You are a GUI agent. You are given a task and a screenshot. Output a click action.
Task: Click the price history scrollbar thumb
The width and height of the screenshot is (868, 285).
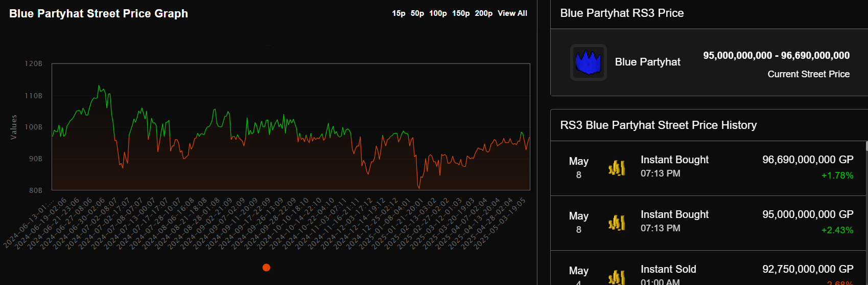[866, 146]
